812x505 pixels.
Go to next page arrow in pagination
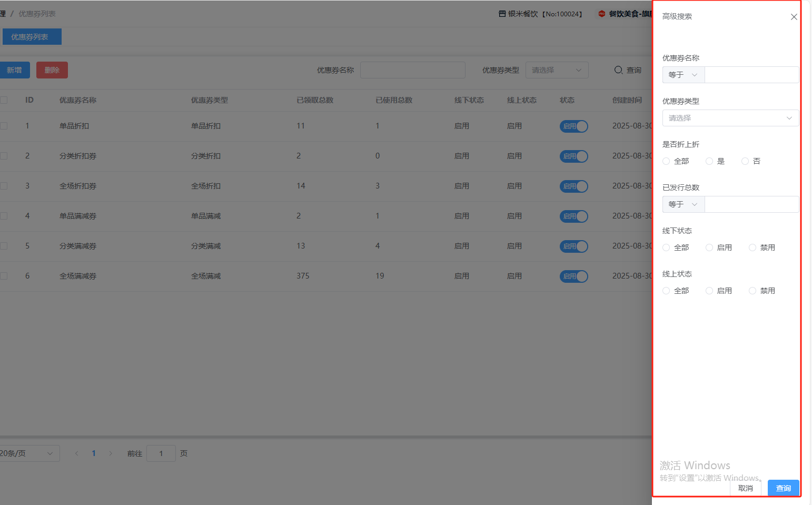pyautogui.click(x=111, y=453)
